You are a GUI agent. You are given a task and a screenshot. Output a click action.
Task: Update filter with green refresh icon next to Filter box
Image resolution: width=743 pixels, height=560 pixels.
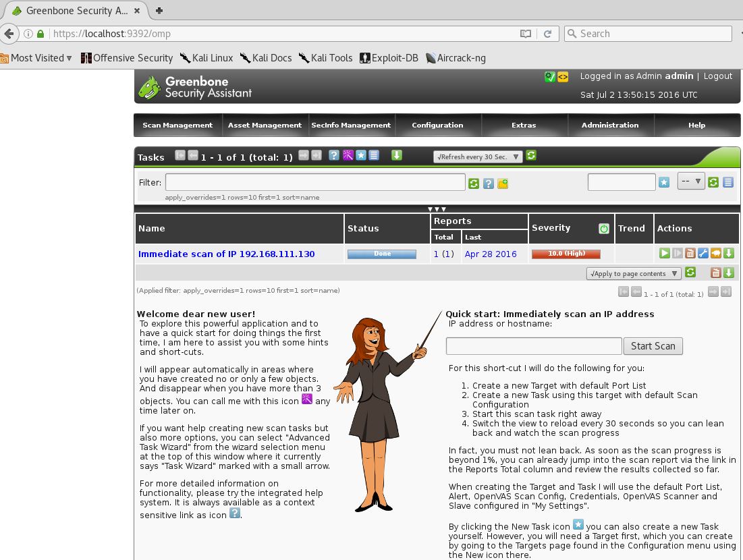tap(473, 184)
